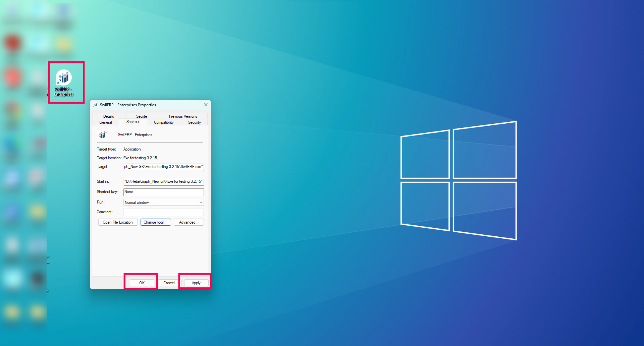This screenshot has width=644, height=346.
Task: Expand the Run dropdown showing Normal window
Action: (163, 203)
